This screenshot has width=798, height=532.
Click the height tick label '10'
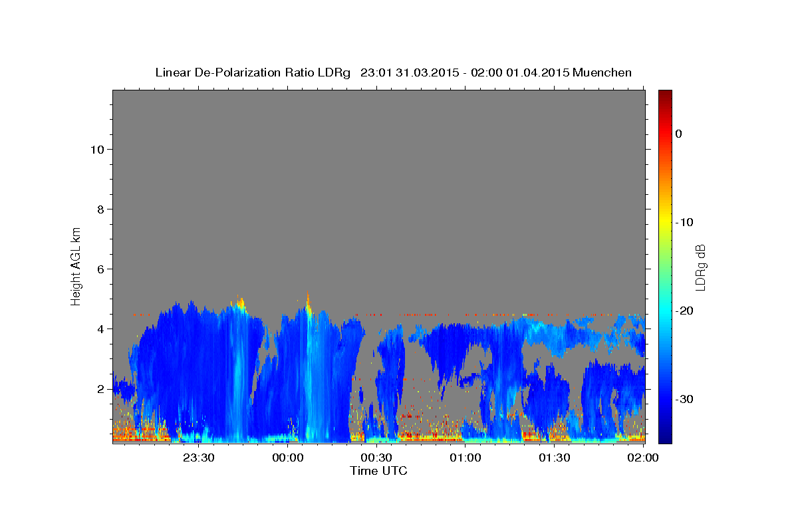96,149
